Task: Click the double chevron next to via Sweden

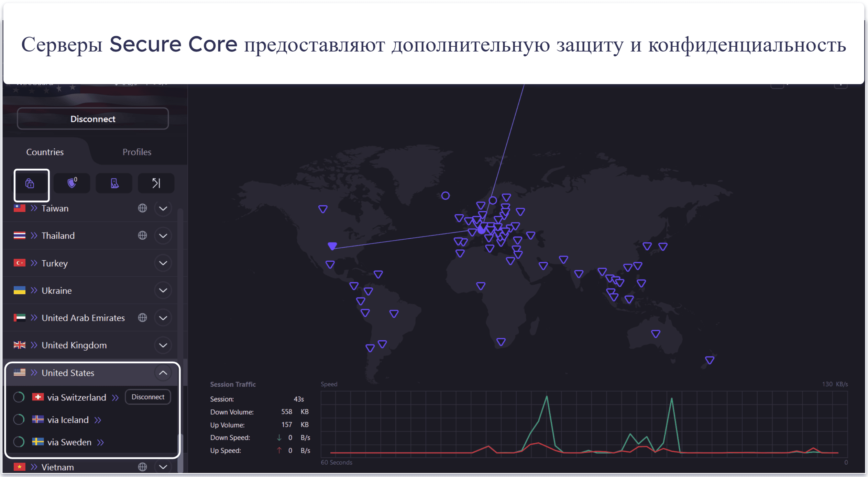Action: coord(100,442)
